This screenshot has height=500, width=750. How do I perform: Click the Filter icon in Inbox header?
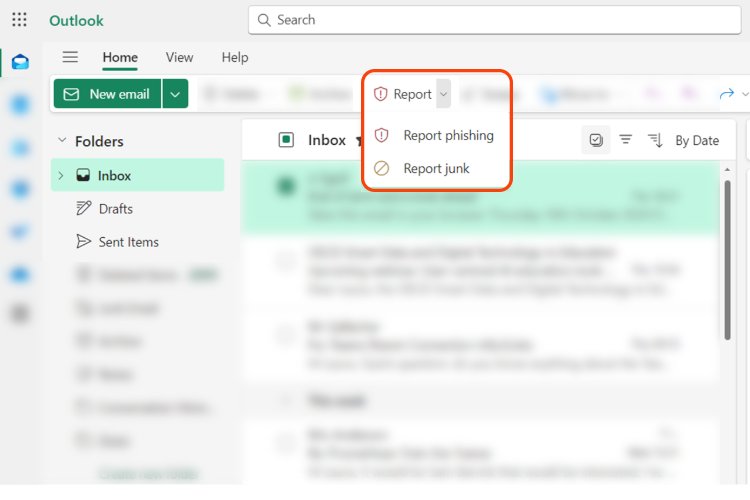(x=625, y=140)
